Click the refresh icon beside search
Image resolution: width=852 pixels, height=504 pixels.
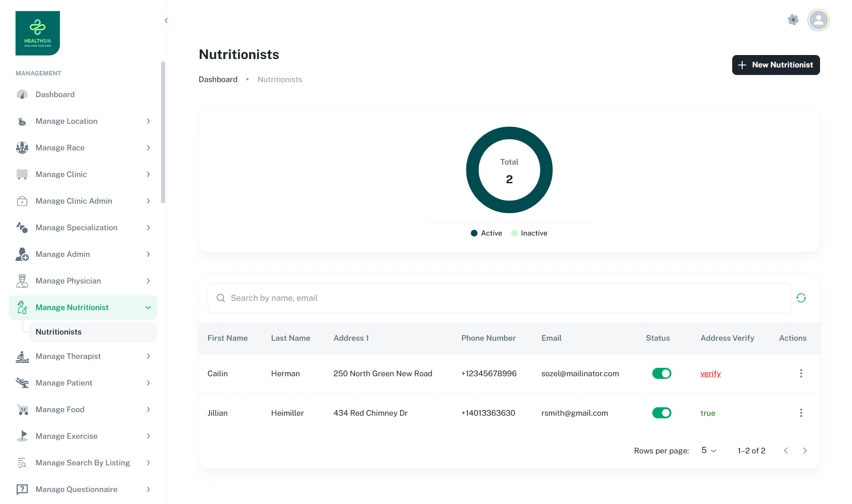tap(801, 298)
